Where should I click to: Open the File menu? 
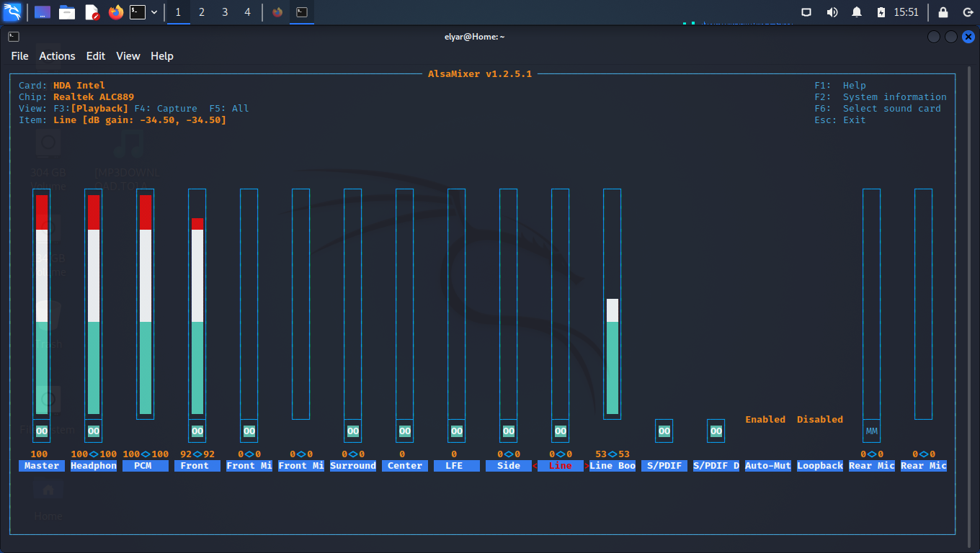(x=20, y=56)
